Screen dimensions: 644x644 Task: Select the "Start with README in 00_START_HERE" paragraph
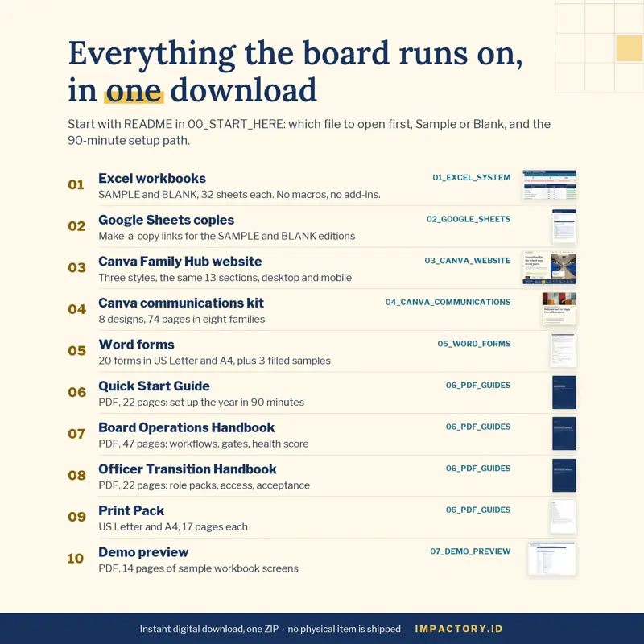click(x=309, y=132)
